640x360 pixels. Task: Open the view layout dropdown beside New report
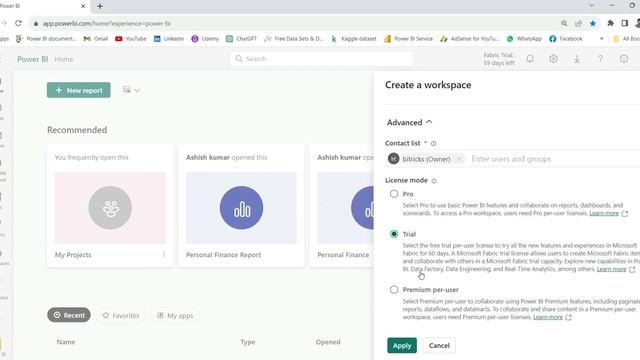coord(131,90)
